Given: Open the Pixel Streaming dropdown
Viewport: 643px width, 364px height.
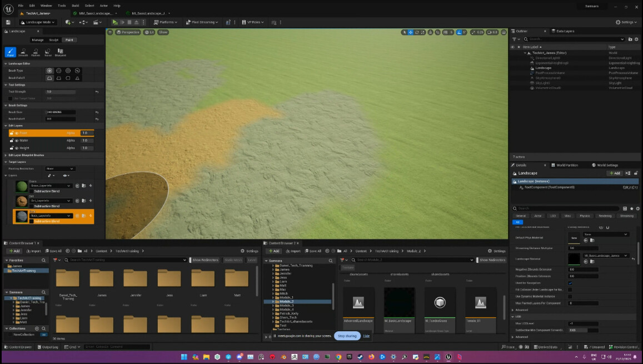Looking at the screenshot, I should 202,22.
